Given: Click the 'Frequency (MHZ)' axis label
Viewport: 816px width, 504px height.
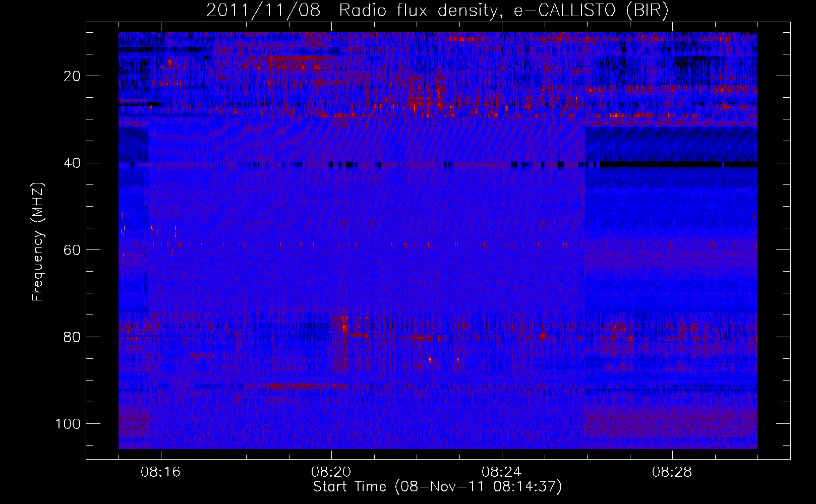Looking at the screenshot, I should (38, 241).
